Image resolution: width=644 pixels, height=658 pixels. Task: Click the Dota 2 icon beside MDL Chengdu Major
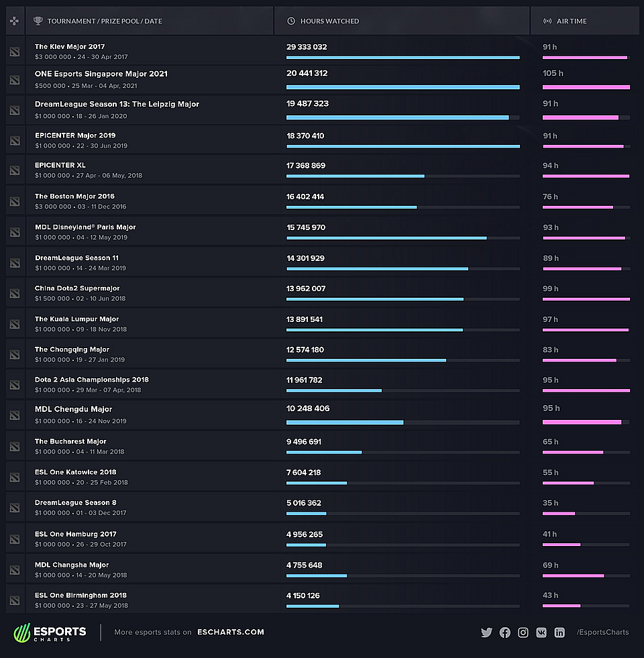15,415
